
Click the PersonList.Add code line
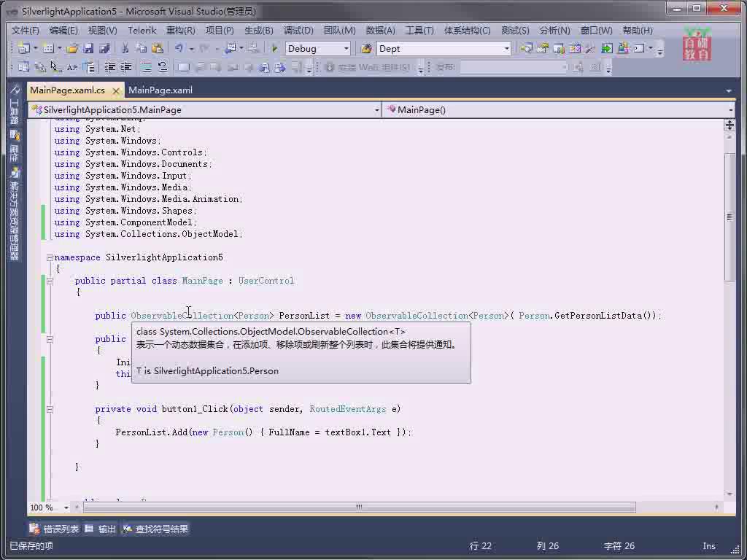point(263,432)
